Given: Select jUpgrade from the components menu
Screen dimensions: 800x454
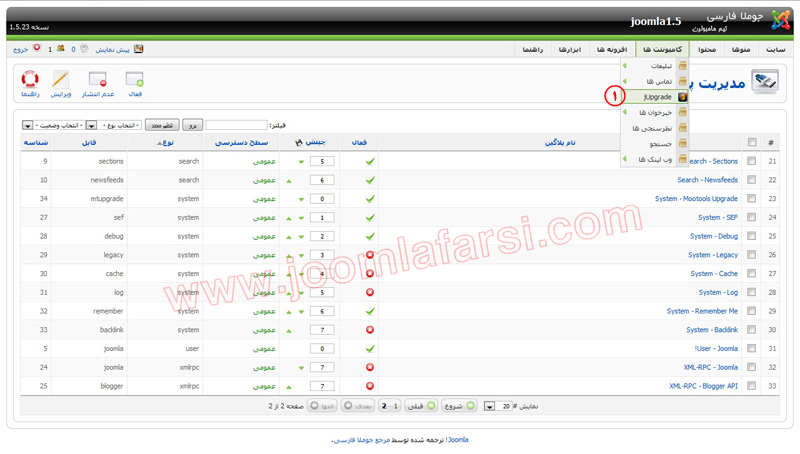Looking at the screenshot, I should tap(657, 97).
